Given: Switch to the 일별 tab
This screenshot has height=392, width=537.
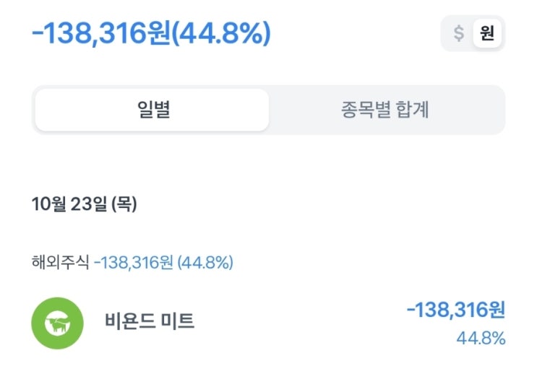Looking at the screenshot, I should [x=152, y=110].
